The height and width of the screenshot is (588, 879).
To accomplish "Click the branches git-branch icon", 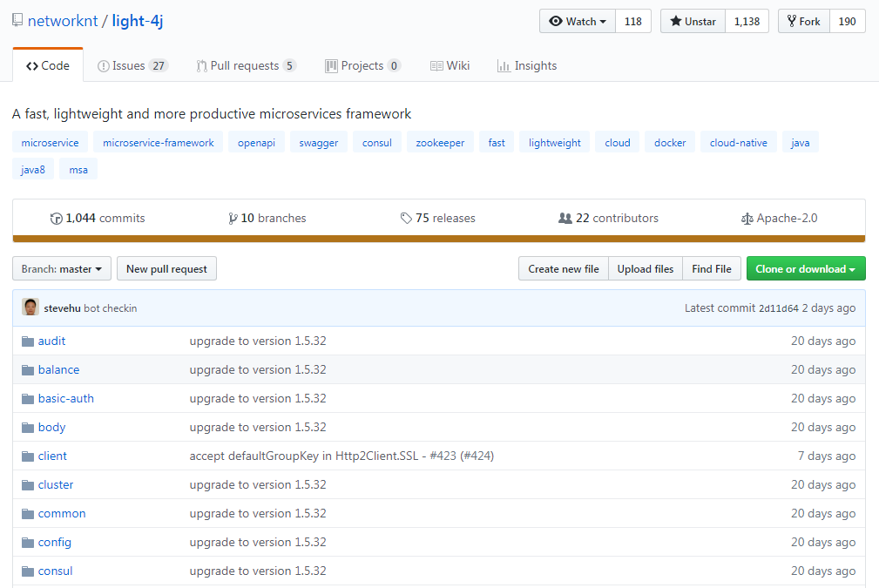I will point(233,219).
